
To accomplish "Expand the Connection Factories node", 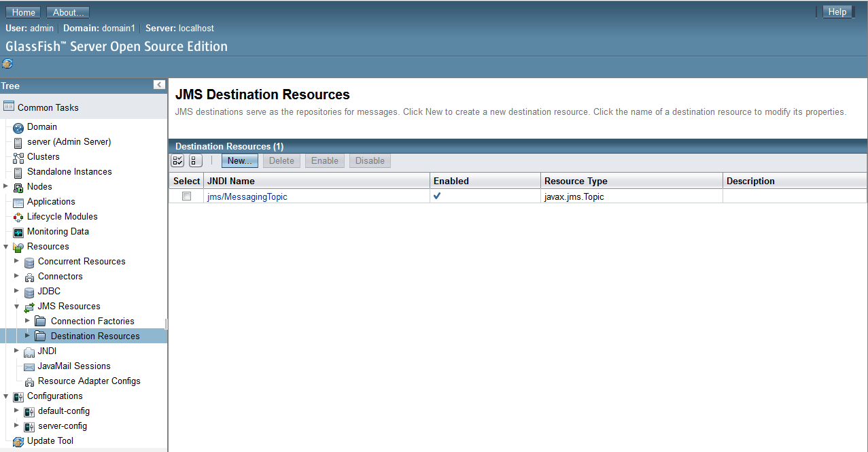I will click(27, 320).
